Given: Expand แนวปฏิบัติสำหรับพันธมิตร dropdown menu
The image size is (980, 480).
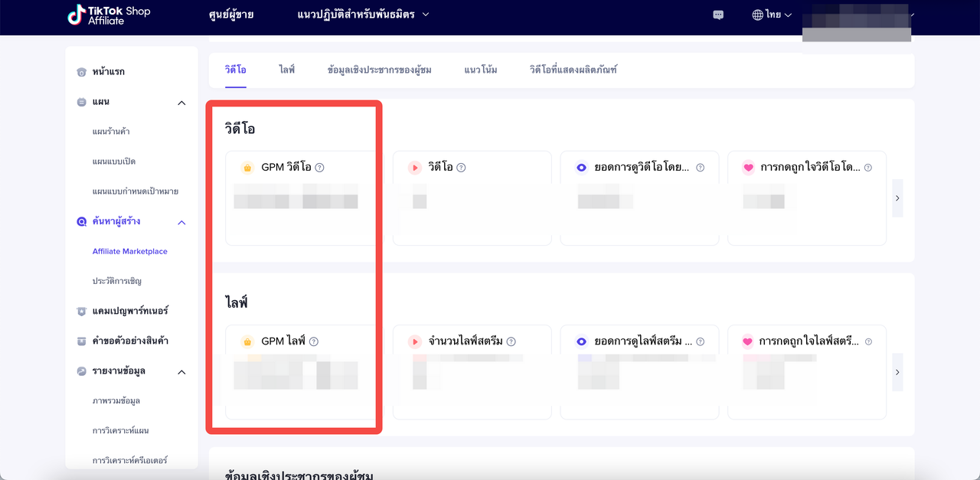Looking at the screenshot, I should point(363,15).
